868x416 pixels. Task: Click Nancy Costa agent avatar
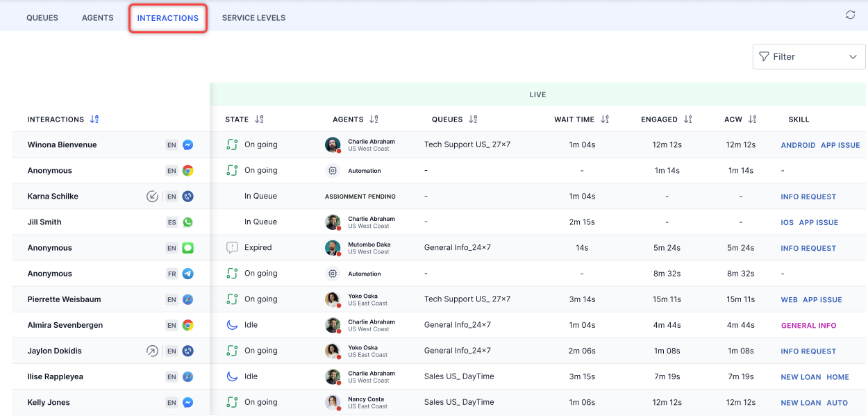coord(333,403)
